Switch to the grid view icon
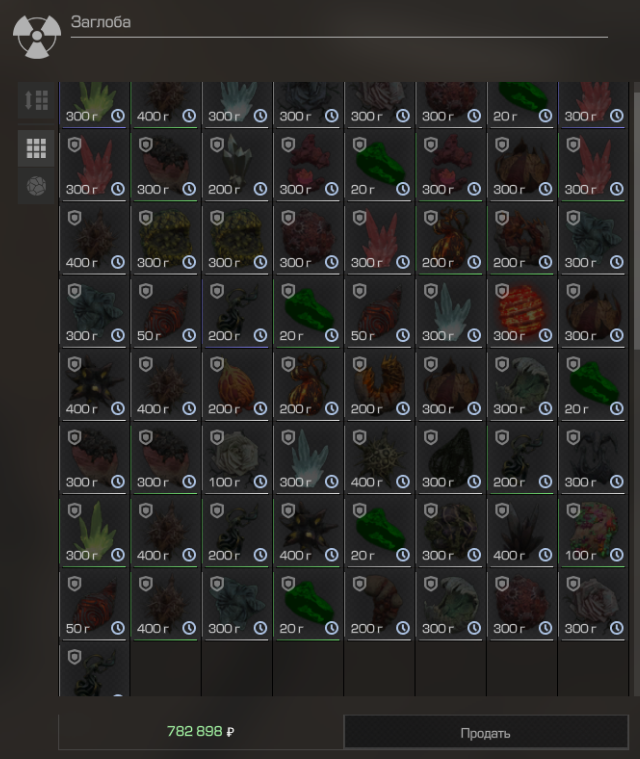 point(36,148)
